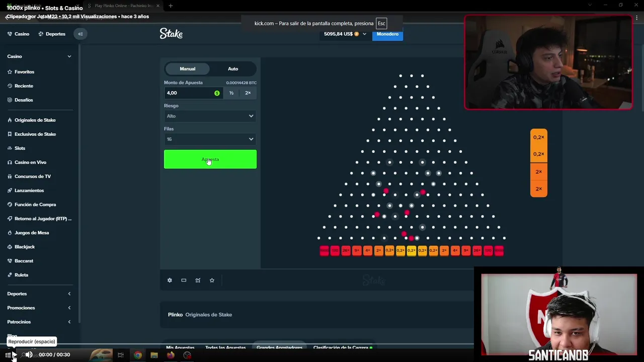Expand Patrocinios sidebar section

click(x=69, y=322)
